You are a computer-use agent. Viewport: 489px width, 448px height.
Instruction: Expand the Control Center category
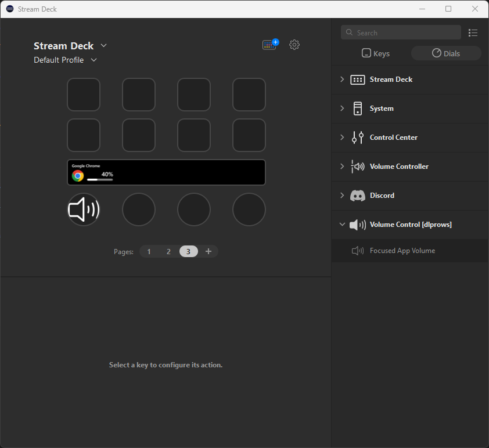342,138
